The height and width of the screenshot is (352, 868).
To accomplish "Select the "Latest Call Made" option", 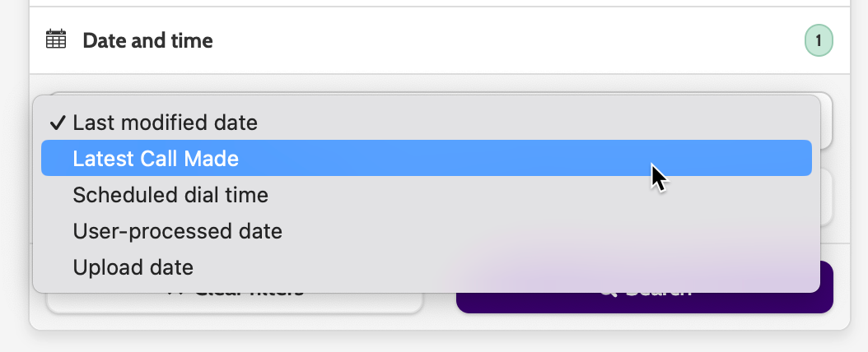I will (x=156, y=159).
